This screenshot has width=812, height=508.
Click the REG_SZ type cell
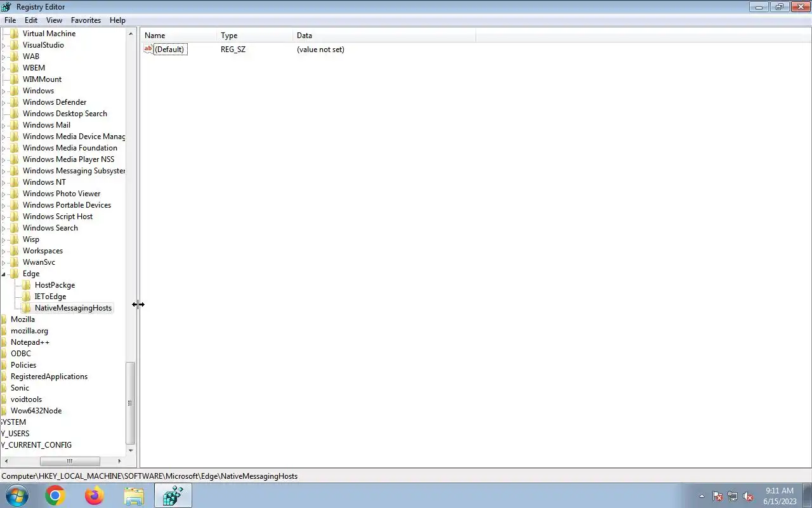coord(233,50)
